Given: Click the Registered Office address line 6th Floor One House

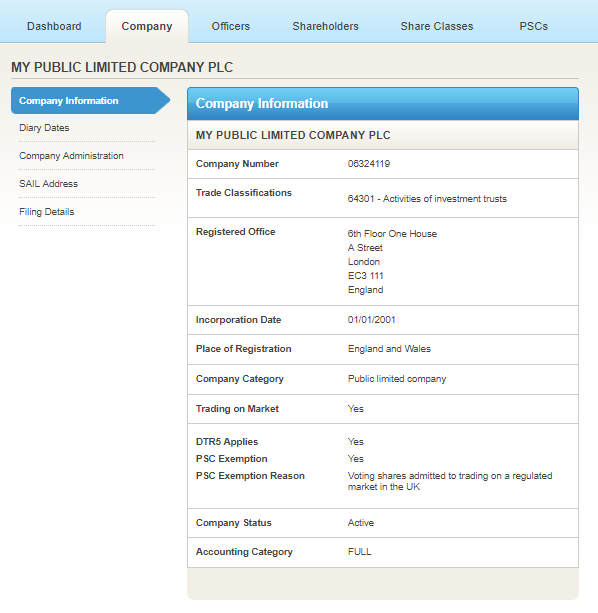Looking at the screenshot, I should pos(392,234).
